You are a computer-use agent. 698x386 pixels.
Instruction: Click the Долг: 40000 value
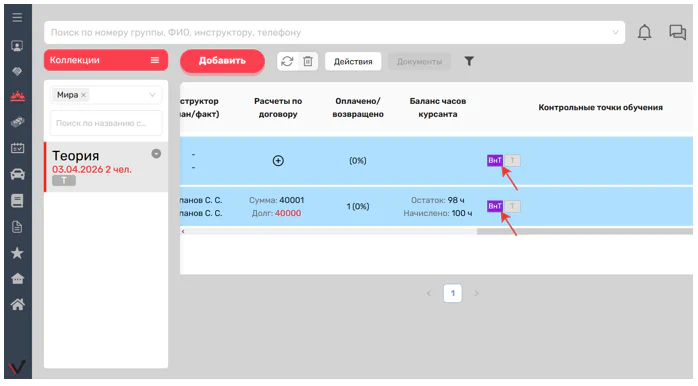pos(276,213)
